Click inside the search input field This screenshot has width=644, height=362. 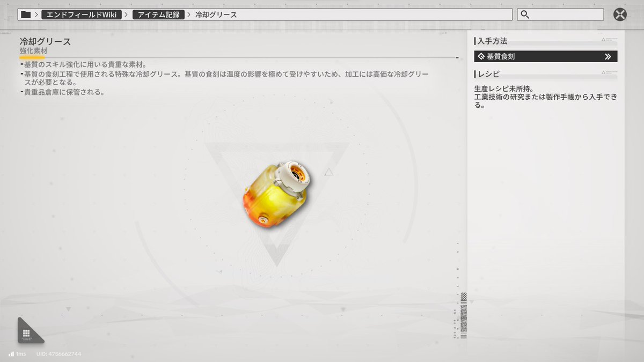561,14
